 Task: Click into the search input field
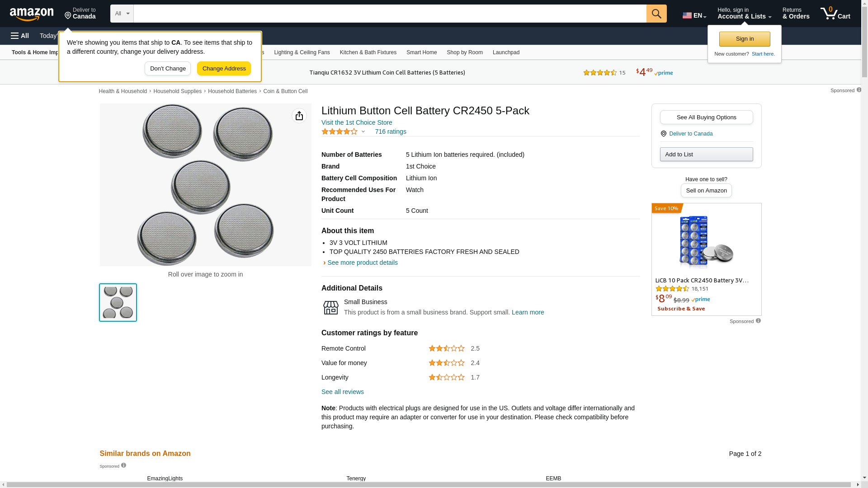click(389, 14)
